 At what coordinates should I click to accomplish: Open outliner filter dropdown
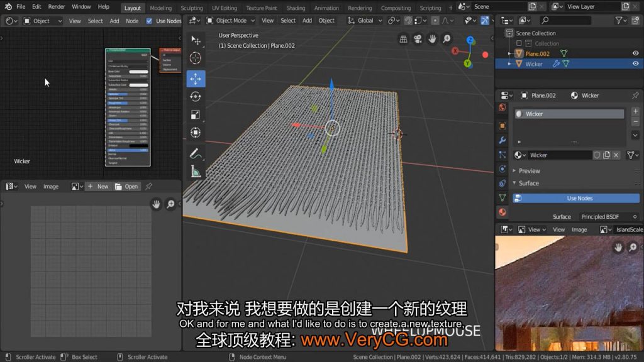point(621,20)
